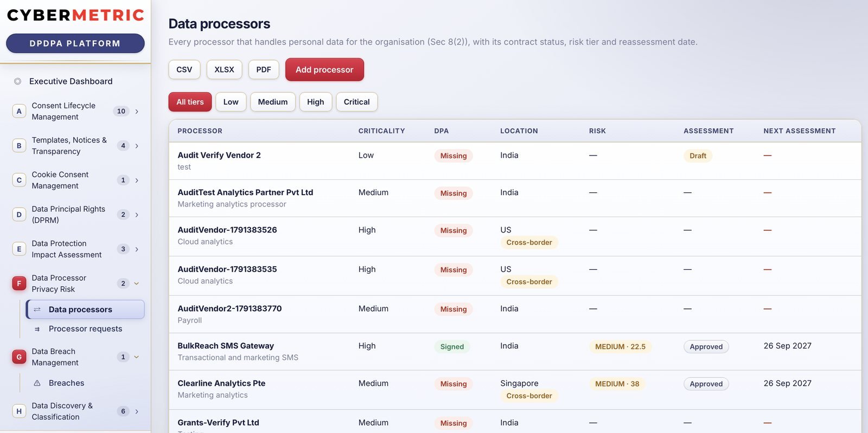Export processors as CSV
This screenshot has width=868, height=433.
click(184, 69)
